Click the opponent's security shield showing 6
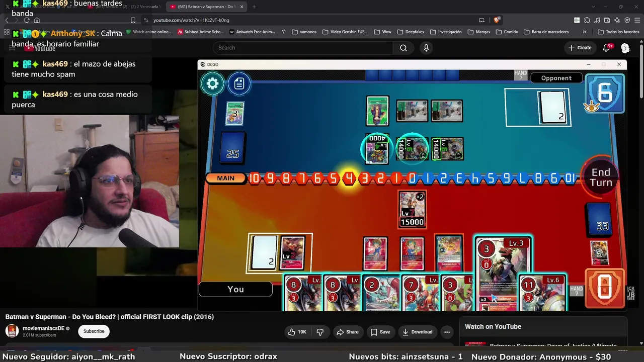 (605, 94)
